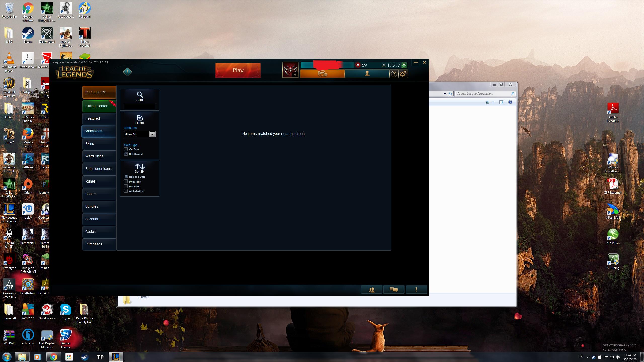The image size is (644, 362).
Task: Open the friends list icon
Action: [372, 290]
